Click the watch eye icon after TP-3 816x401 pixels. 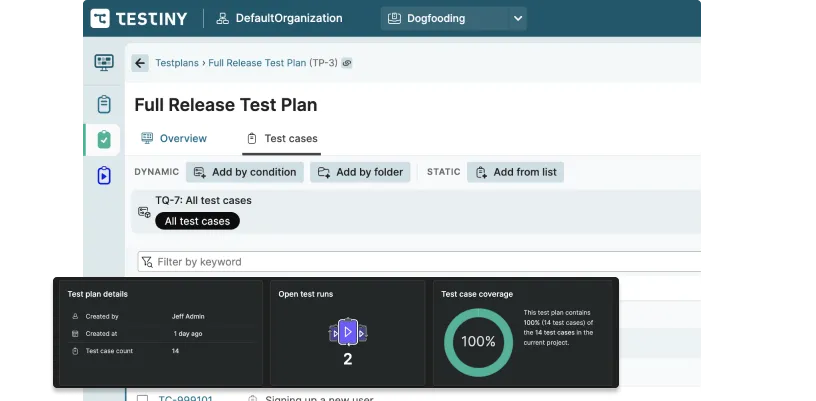[347, 63]
